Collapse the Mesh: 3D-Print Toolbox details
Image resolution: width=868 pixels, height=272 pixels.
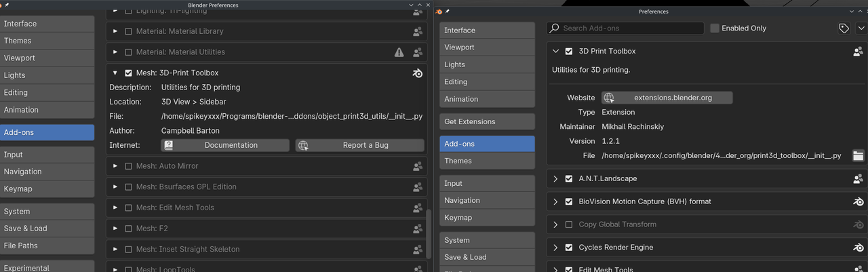[x=115, y=73]
